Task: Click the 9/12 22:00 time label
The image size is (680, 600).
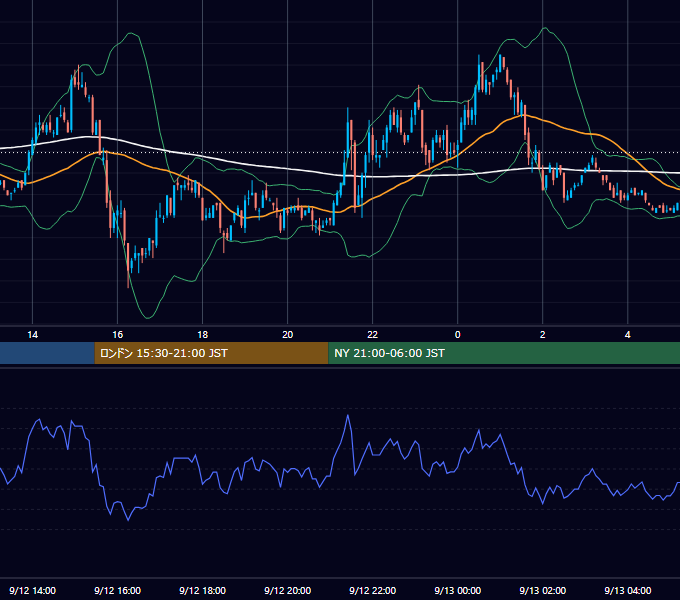Action: pos(373,590)
